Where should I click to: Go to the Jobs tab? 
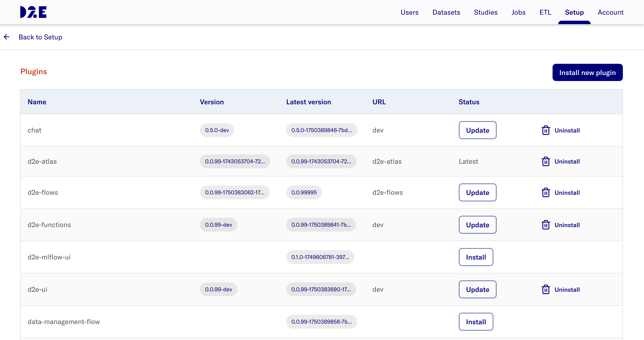(x=518, y=12)
